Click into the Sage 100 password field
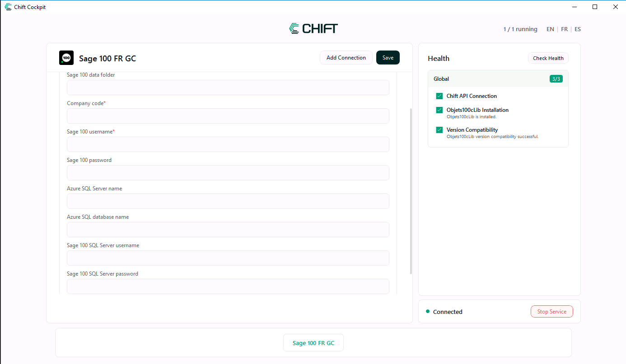 coord(228,173)
